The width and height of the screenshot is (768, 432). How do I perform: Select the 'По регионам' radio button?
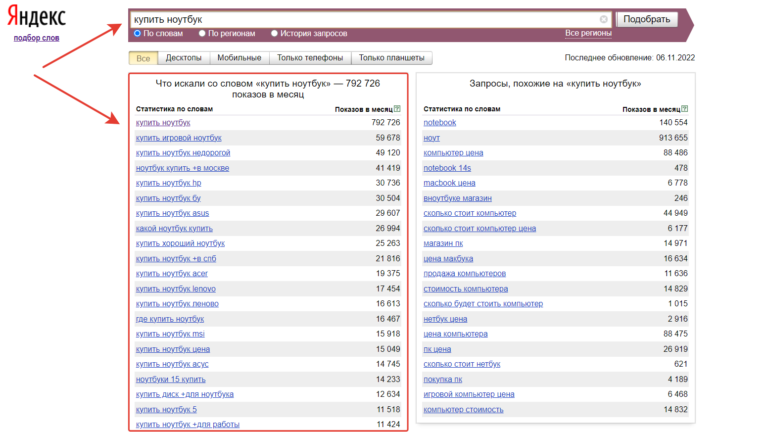pyautogui.click(x=202, y=33)
